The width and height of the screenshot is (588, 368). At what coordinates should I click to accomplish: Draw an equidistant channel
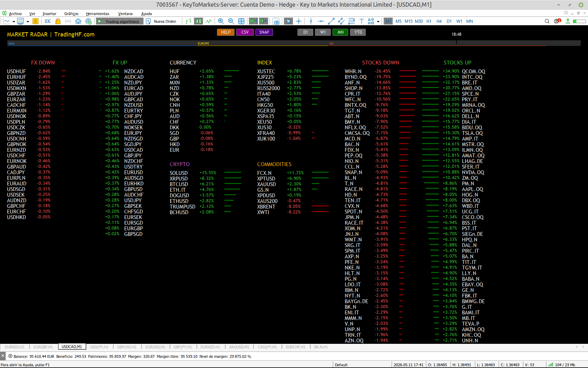click(341, 21)
